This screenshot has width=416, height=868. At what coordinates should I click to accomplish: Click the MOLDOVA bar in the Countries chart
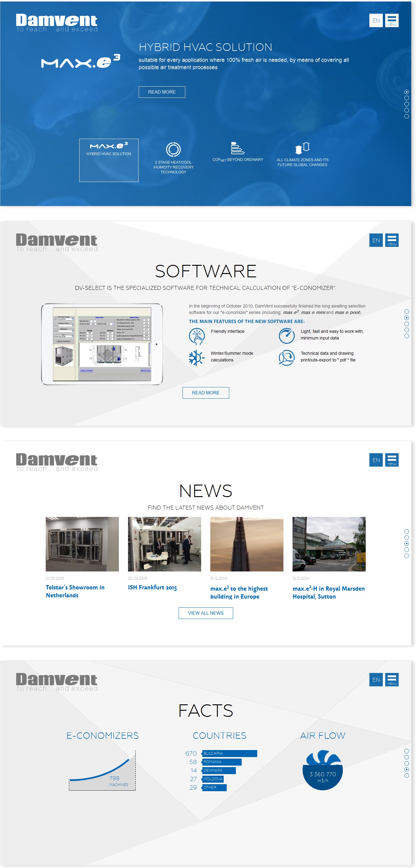(x=212, y=779)
